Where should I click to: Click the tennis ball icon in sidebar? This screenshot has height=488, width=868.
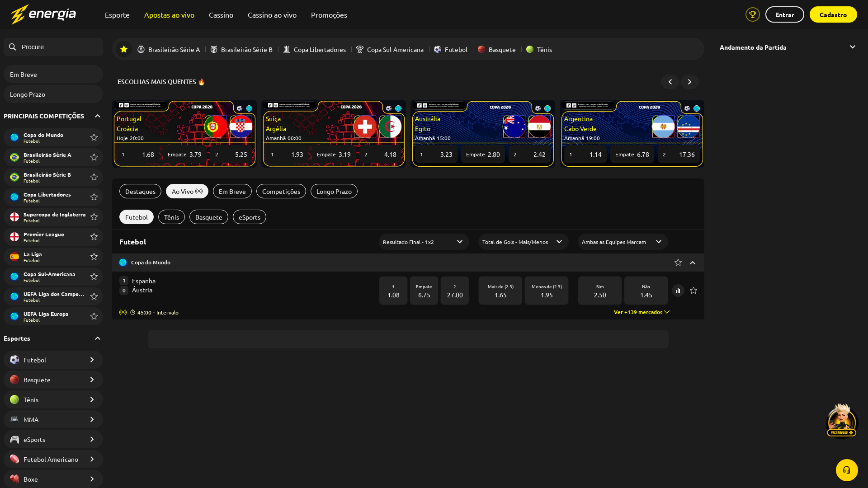click(14, 399)
